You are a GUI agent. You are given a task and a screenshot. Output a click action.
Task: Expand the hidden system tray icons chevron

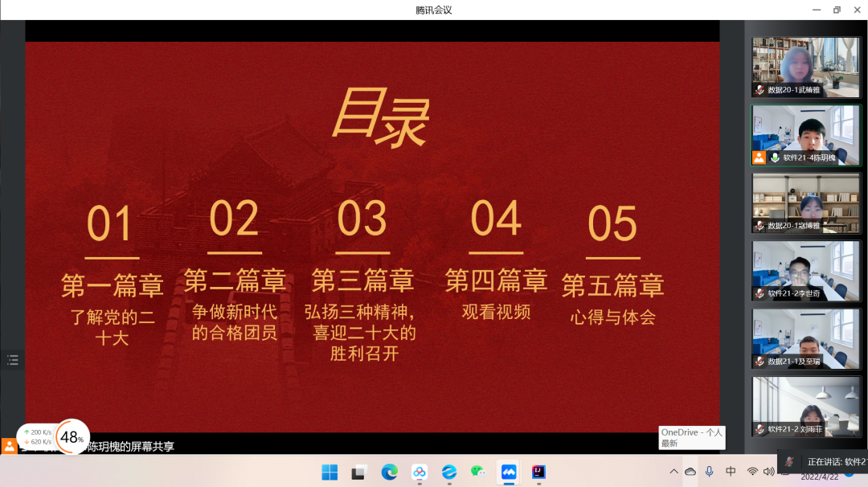tap(674, 472)
